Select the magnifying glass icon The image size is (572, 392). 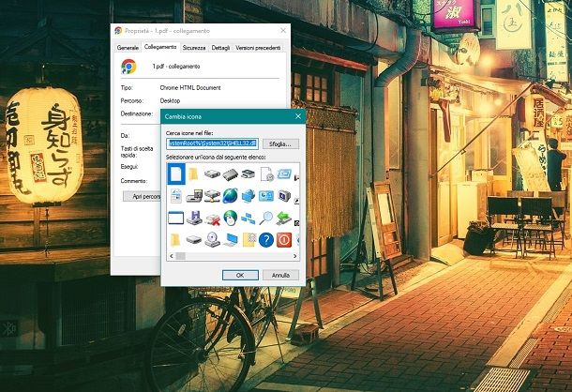266,218
